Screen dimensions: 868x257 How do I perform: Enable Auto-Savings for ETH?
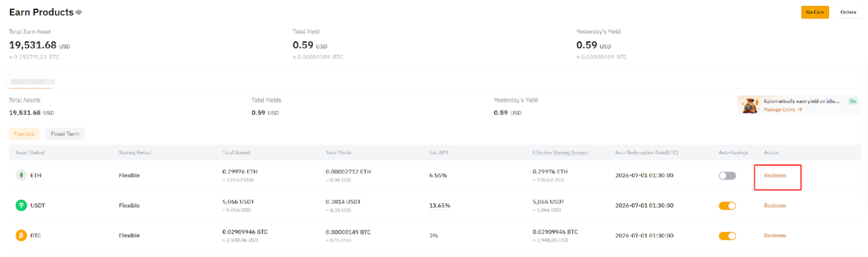[727, 175]
